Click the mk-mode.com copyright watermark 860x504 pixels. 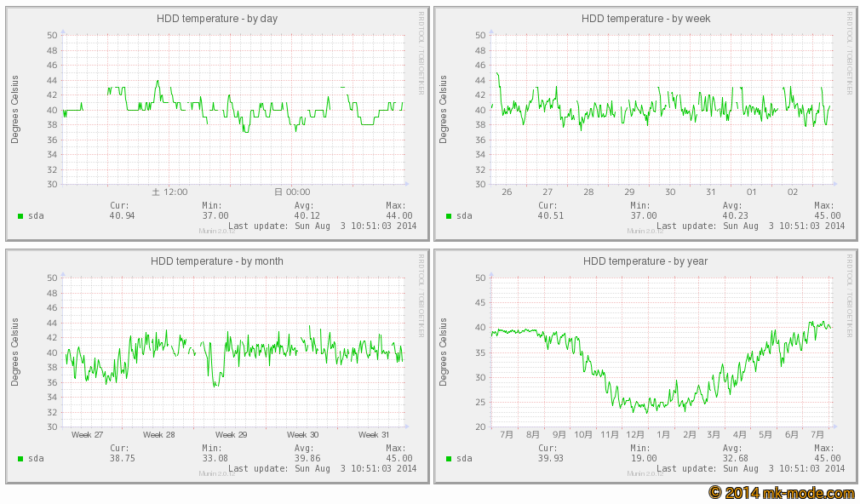click(x=782, y=493)
